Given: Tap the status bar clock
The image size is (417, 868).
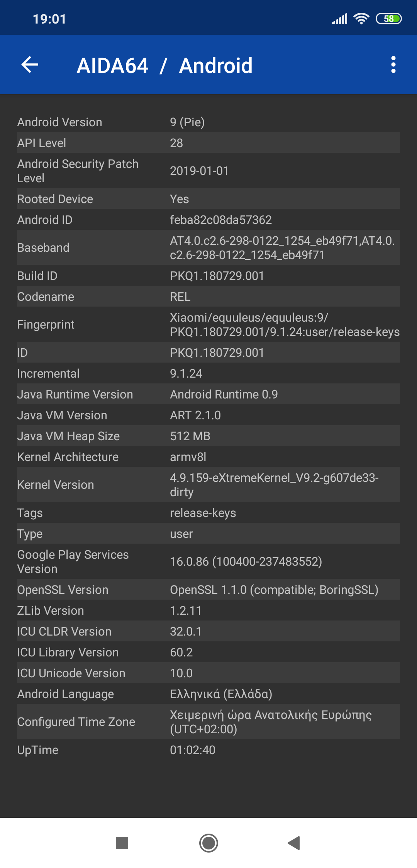Looking at the screenshot, I should [49, 19].
